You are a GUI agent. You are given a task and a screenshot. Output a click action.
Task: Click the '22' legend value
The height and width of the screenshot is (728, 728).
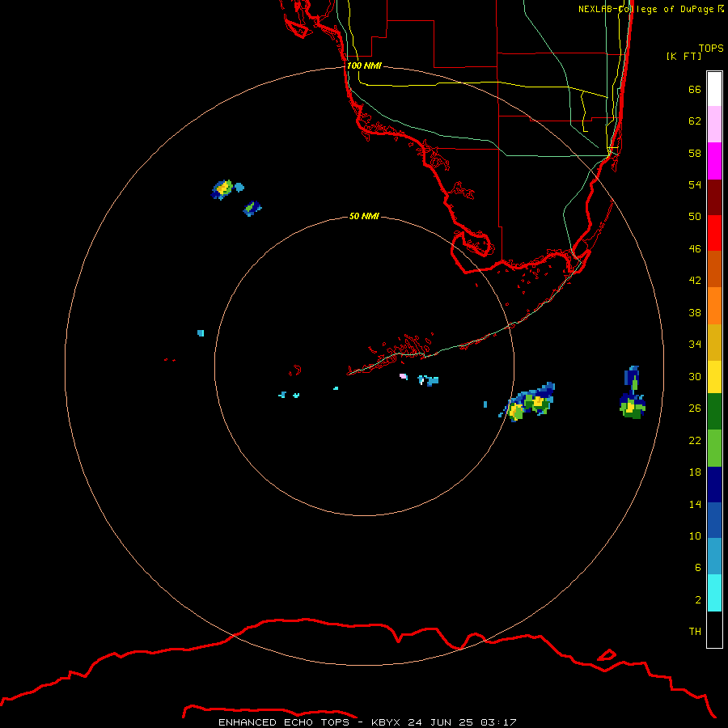click(x=695, y=441)
